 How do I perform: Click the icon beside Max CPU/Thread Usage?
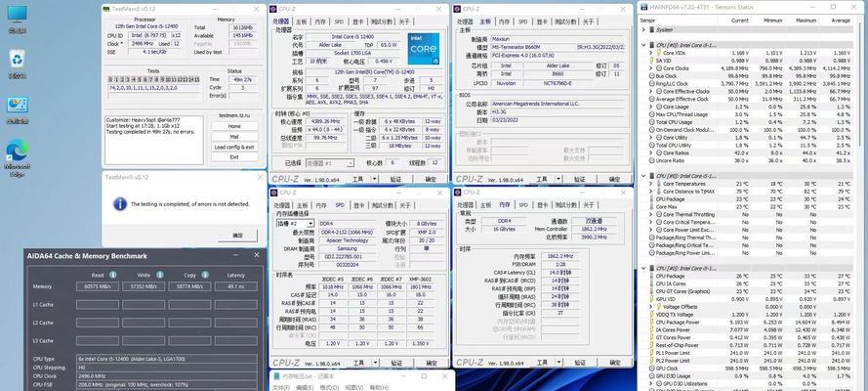[651, 114]
